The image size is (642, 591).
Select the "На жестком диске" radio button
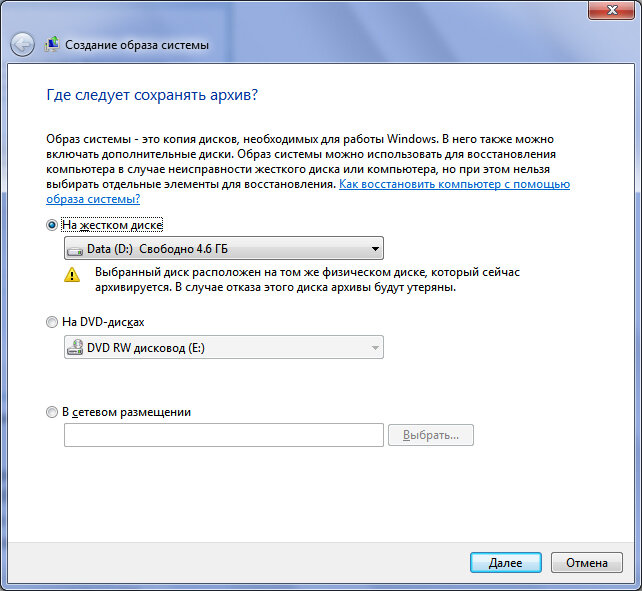52,226
